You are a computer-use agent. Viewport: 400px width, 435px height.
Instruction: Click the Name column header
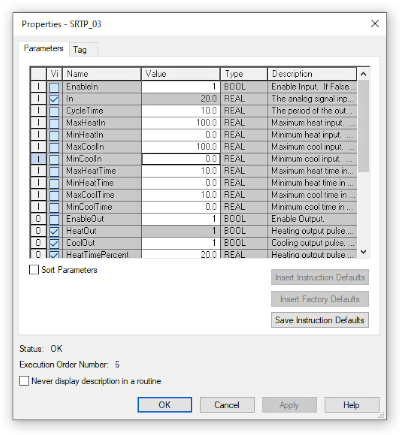pyautogui.click(x=102, y=74)
